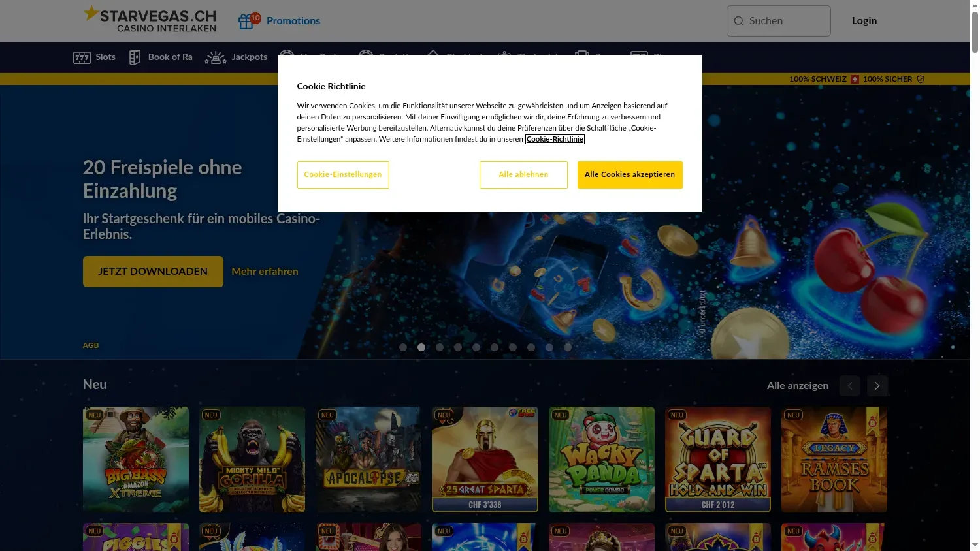Open the Jackpots category
Screen dimensions: 980x551
[236, 57]
